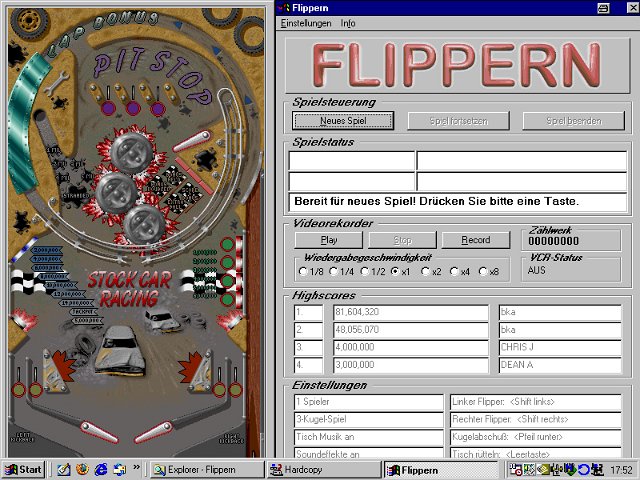Viewport: 640px width, 480px height.
Task: Click the video recorder Stop button
Action: 402,240
